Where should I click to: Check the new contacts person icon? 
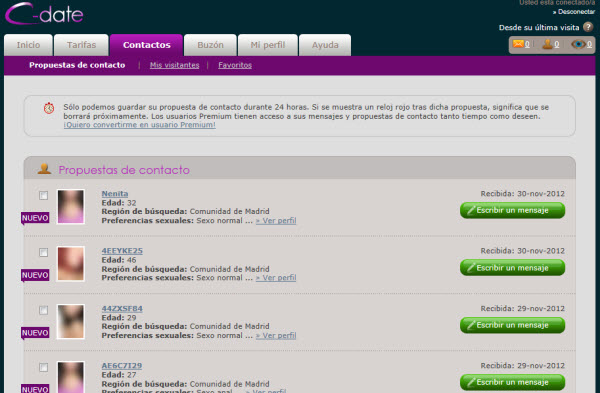point(548,44)
